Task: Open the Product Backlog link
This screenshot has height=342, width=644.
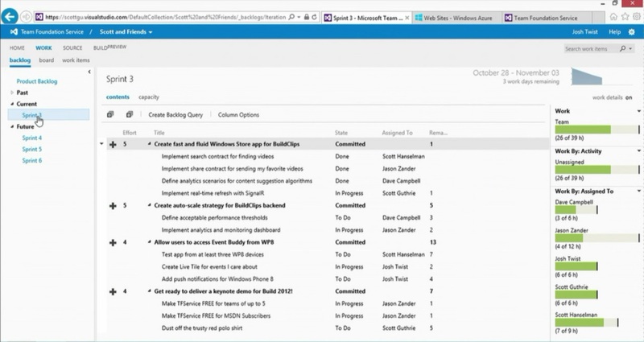Action: click(37, 81)
